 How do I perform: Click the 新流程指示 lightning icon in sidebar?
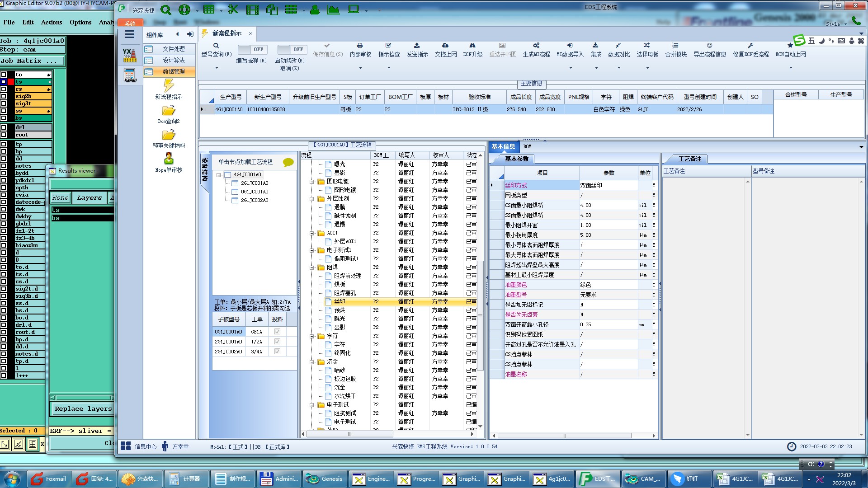[169, 86]
